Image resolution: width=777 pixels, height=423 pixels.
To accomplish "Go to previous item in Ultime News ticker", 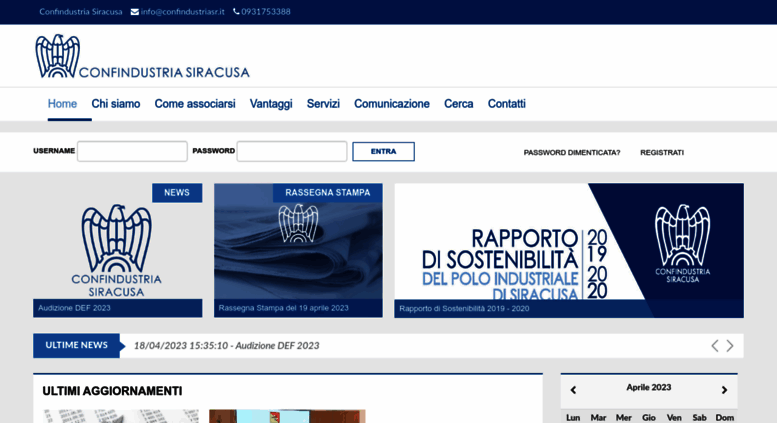I will (x=715, y=346).
